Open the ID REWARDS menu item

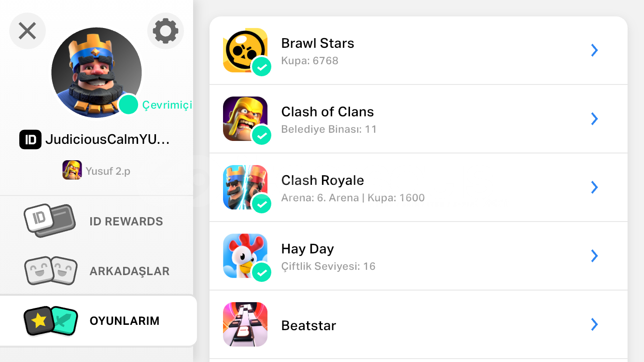click(x=126, y=222)
